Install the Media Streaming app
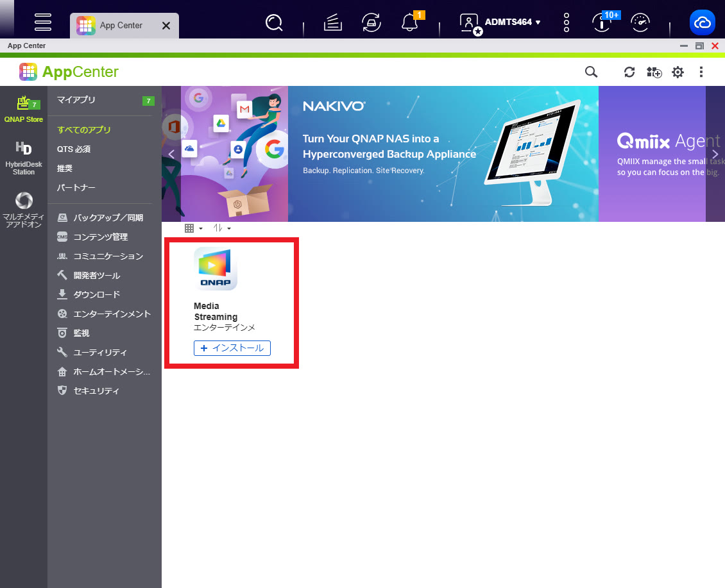This screenshot has height=588, width=725. 232,348
